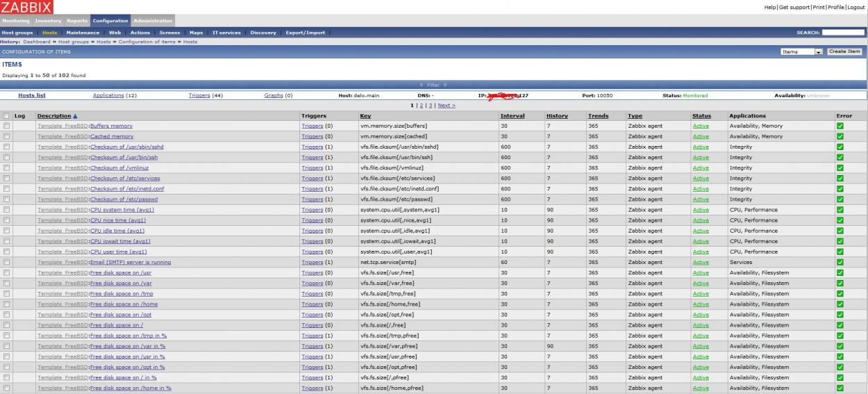Expand the Filter panel

pyautogui.click(x=433, y=85)
